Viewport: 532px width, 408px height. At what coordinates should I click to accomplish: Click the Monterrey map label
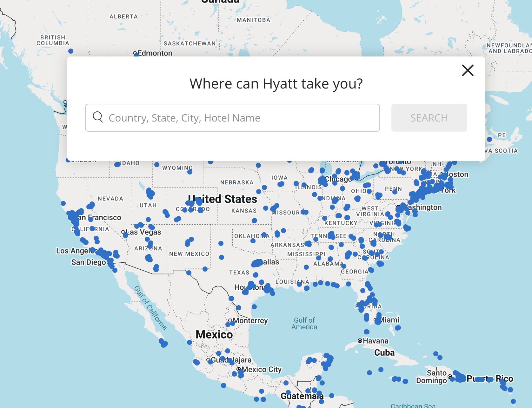250,321
